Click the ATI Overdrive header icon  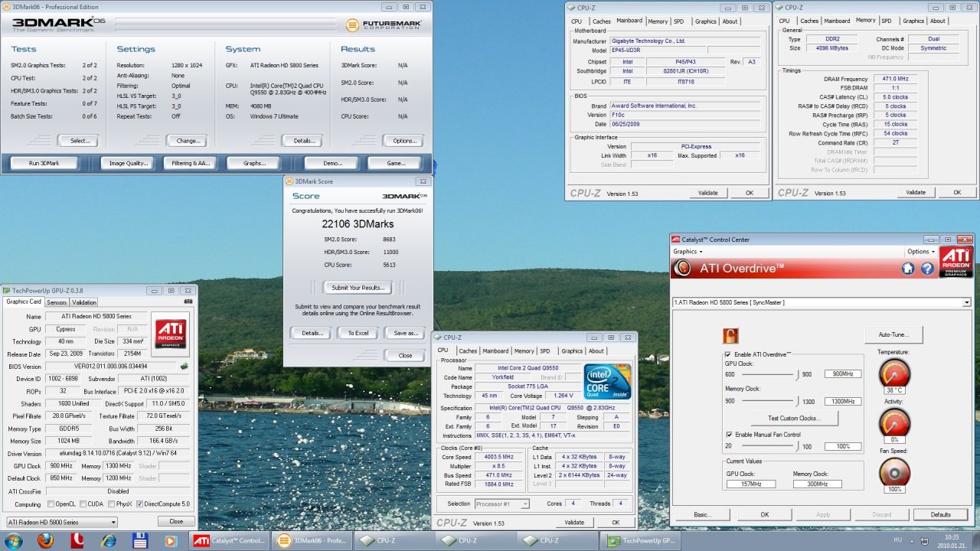[x=683, y=269]
